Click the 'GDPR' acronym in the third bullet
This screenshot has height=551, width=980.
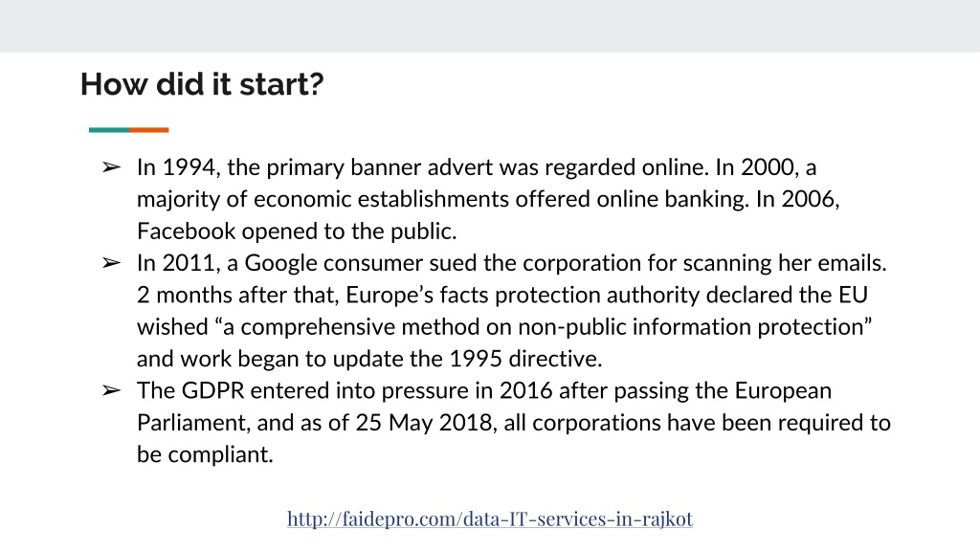(213, 390)
